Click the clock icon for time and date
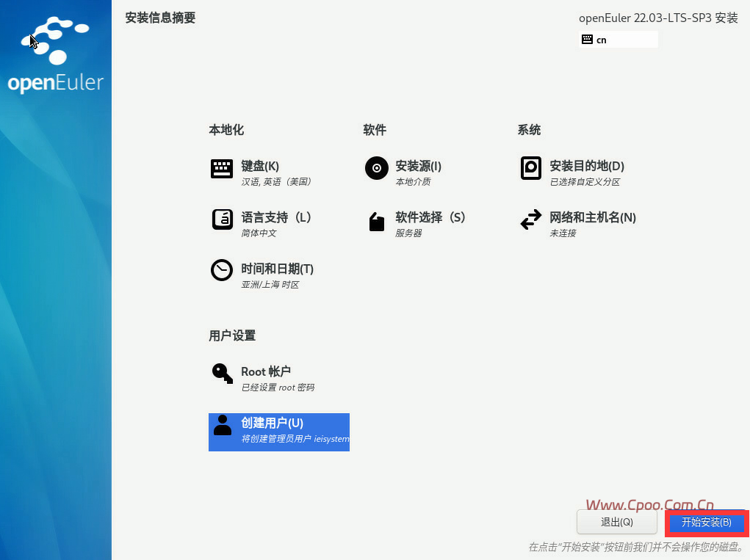Screen dimensions: 750x560 222,270
